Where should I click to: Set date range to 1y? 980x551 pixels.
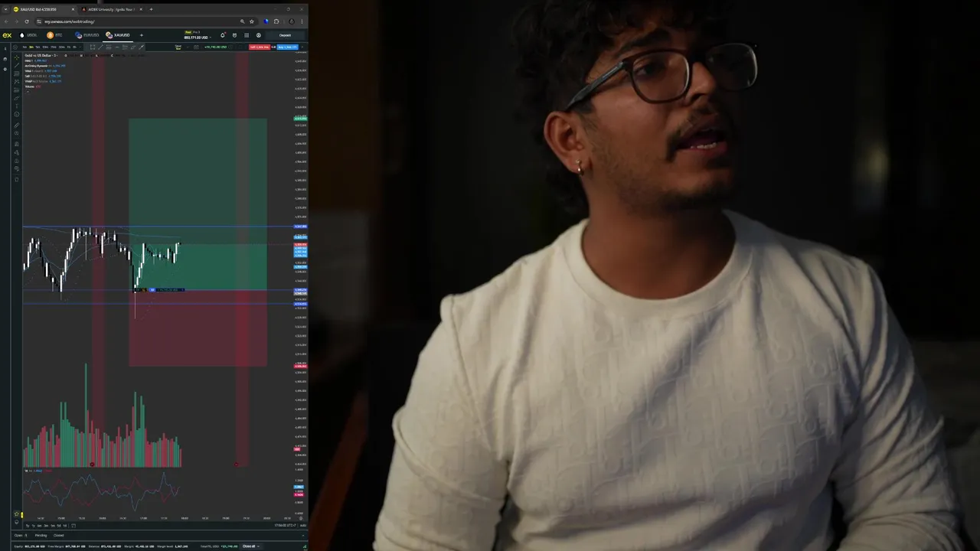[34, 526]
